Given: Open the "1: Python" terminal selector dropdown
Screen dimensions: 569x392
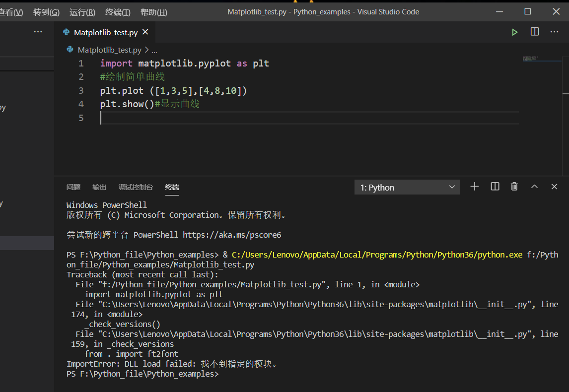Looking at the screenshot, I should click(407, 187).
